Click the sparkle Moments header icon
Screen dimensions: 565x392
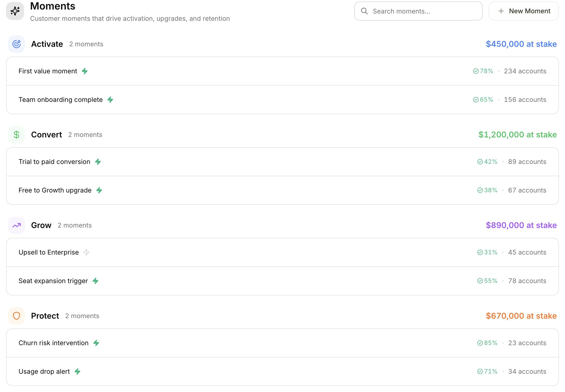click(15, 11)
